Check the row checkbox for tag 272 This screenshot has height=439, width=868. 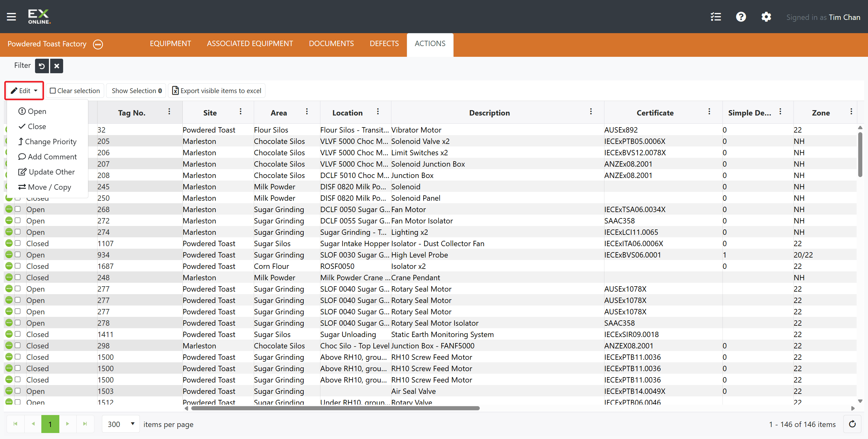(18, 220)
